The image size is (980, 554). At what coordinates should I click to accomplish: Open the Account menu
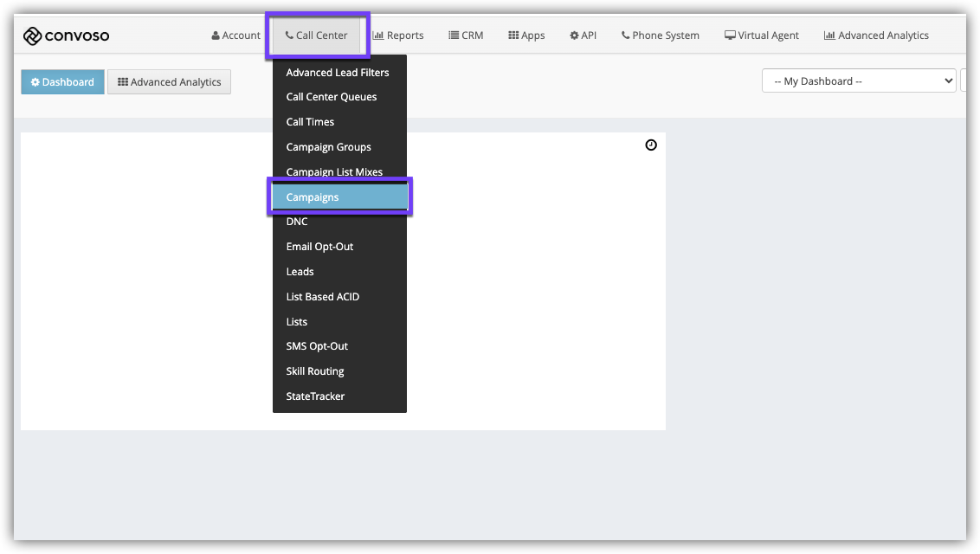pyautogui.click(x=235, y=35)
